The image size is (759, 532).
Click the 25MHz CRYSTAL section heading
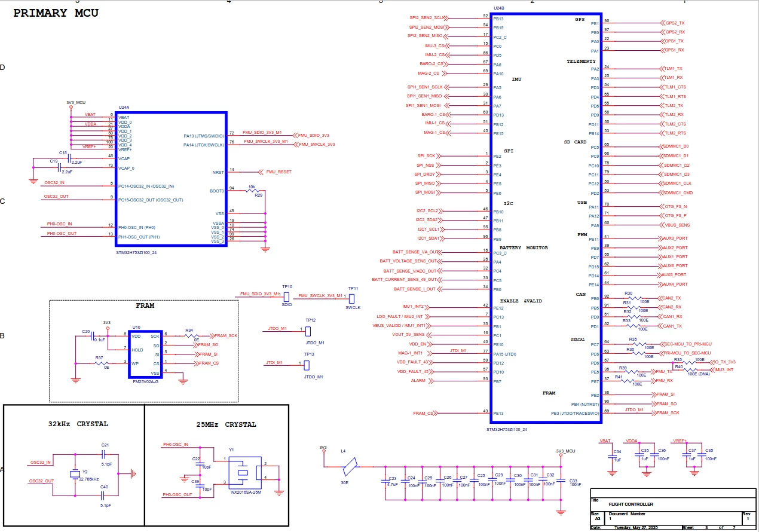click(x=226, y=424)
